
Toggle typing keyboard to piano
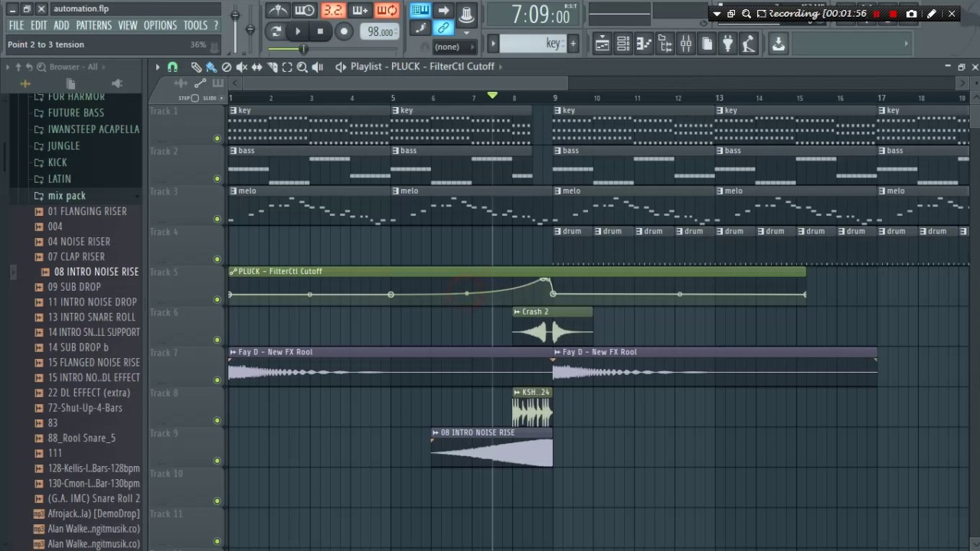tap(420, 11)
